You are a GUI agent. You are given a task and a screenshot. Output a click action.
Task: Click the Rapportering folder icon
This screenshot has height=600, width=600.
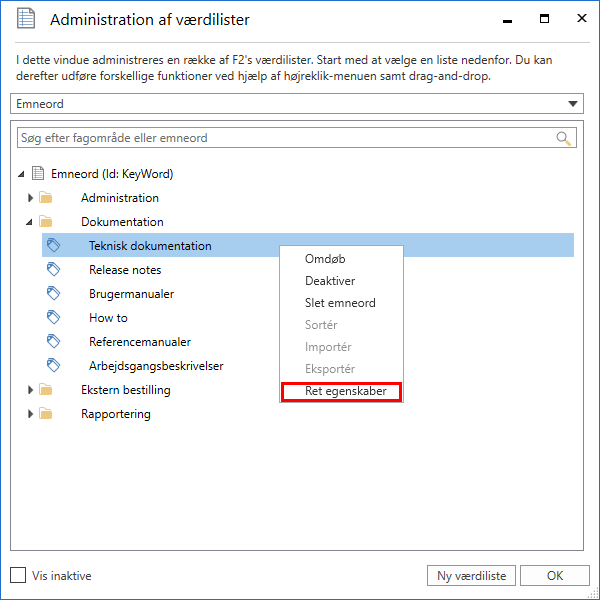[x=46, y=414]
